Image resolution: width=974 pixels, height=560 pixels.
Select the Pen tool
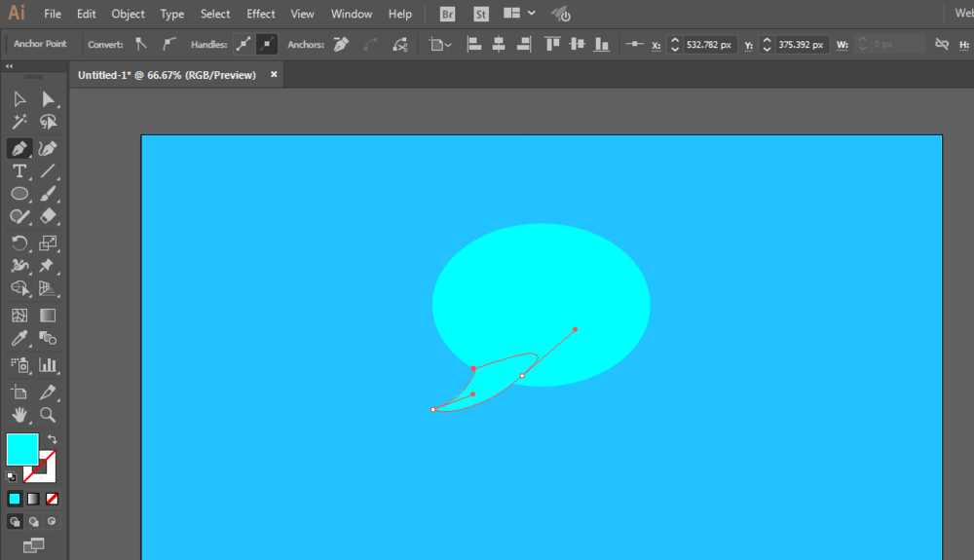pyautogui.click(x=19, y=148)
